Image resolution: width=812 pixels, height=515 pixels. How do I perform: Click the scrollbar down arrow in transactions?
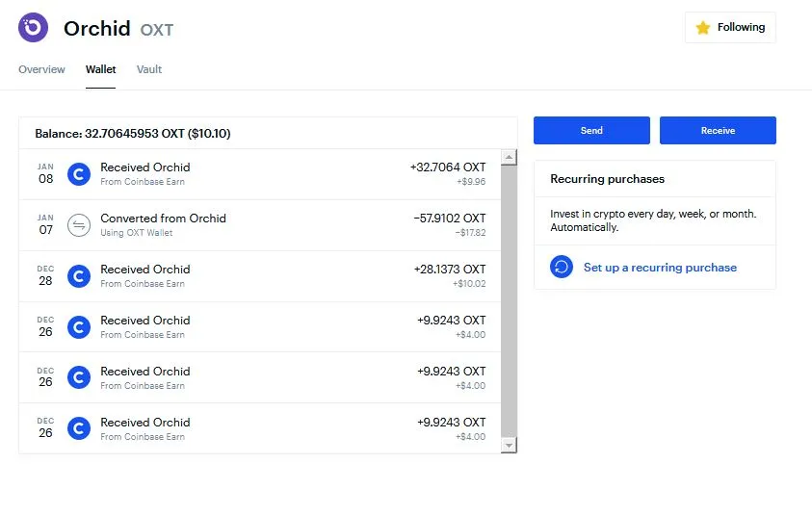point(509,445)
